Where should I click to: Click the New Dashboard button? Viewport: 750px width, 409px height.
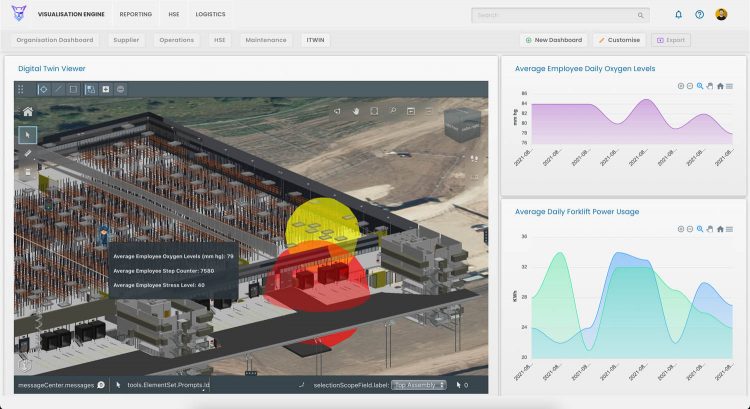554,40
